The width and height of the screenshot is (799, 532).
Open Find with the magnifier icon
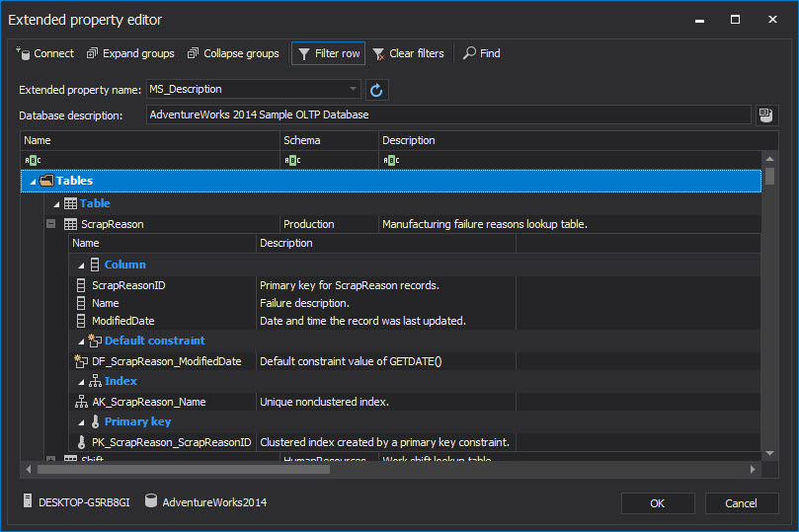469,53
